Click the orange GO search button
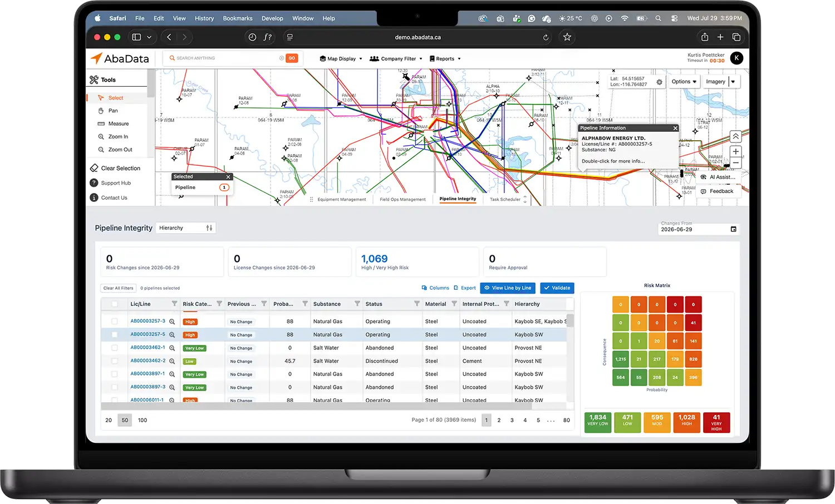Viewport: 835px width, 504px height. [292, 58]
